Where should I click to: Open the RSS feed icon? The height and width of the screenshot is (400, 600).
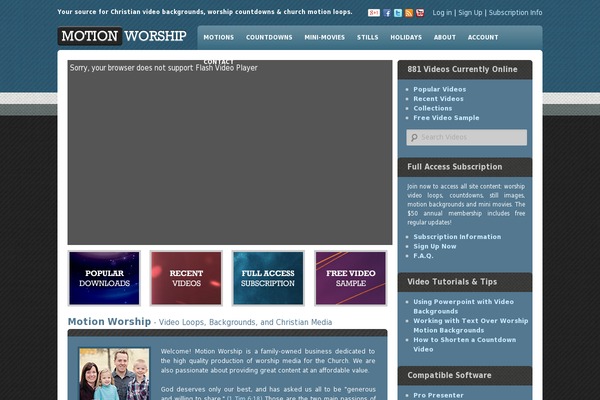pyautogui.click(x=409, y=13)
